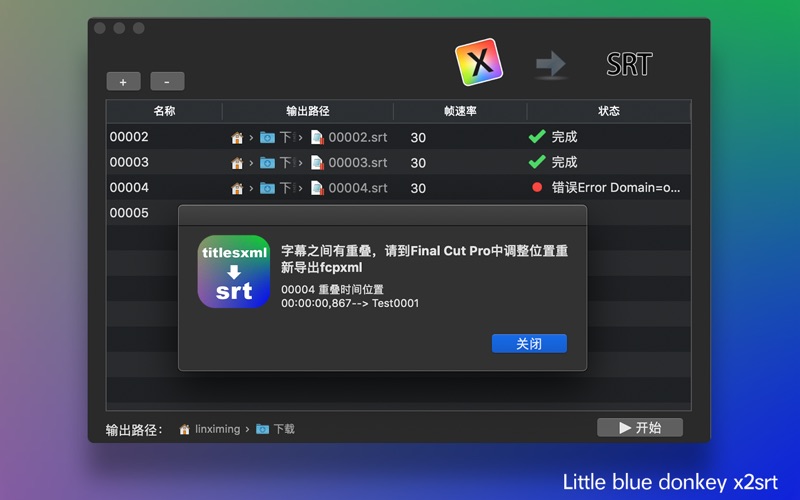The image size is (800, 500).
Task: Select the 00004 name row
Action: (129, 188)
